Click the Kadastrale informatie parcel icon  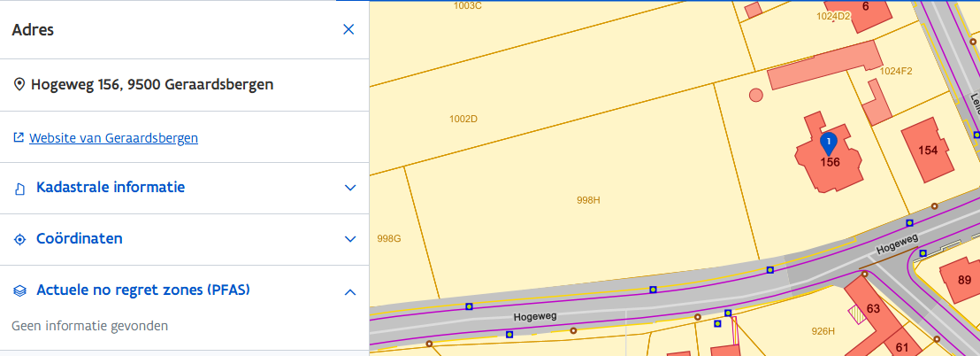pos(19,189)
